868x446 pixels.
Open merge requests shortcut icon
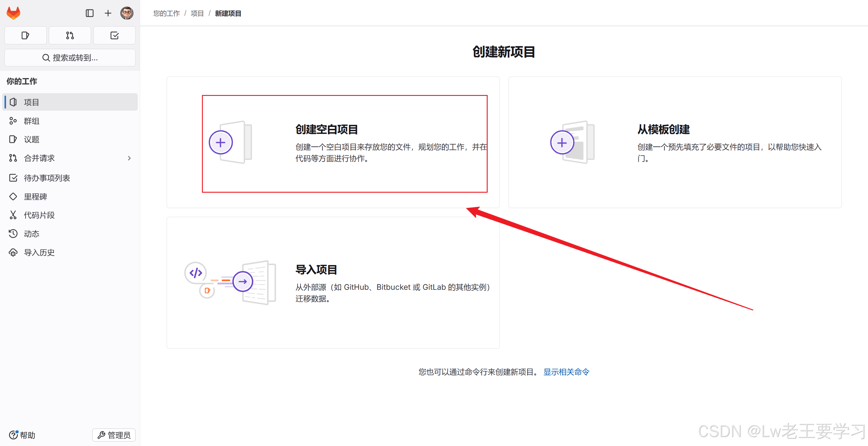click(x=70, y=35)
